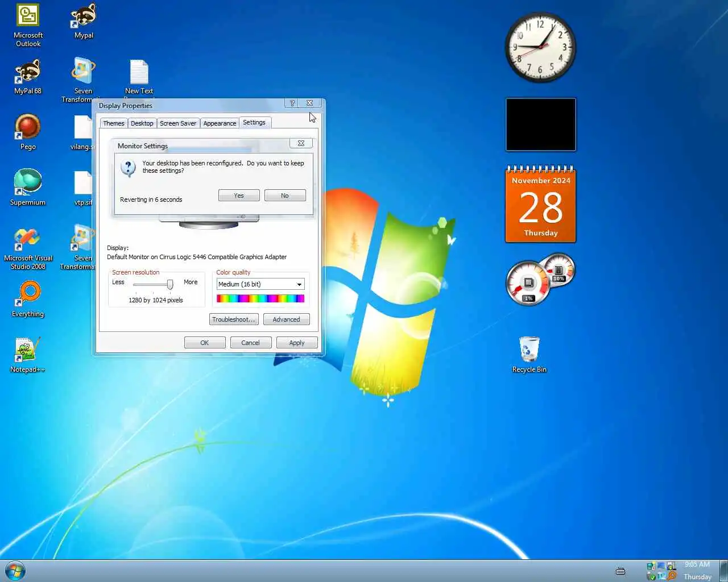728x582 pixels.
Task: Open the Pego desktop shortcut
Action: (28, 132)
